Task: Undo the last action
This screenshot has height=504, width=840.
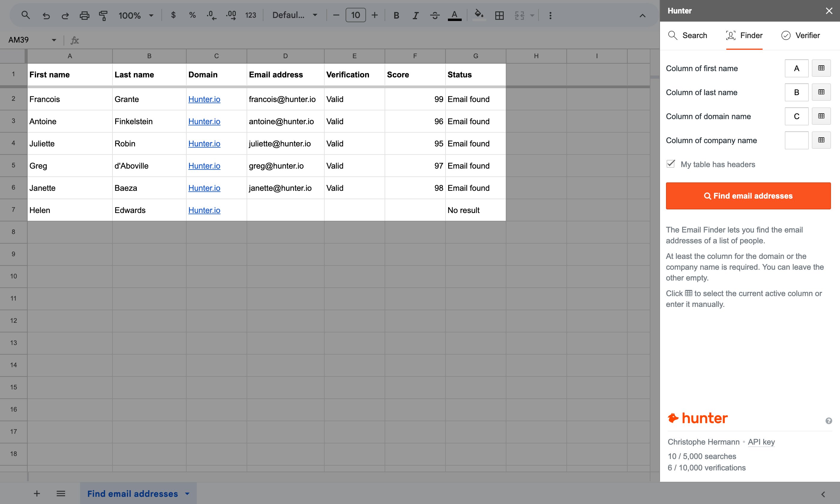Action: (x=46, y=15)
